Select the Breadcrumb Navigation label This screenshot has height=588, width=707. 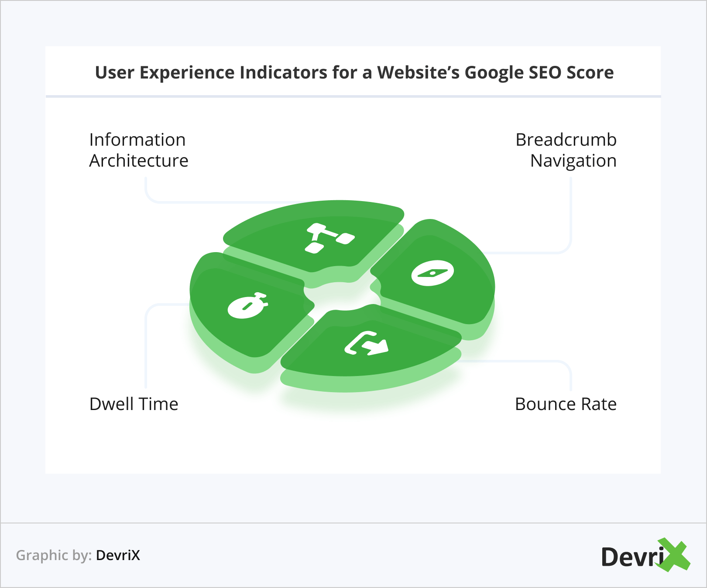tap(566, 150)
